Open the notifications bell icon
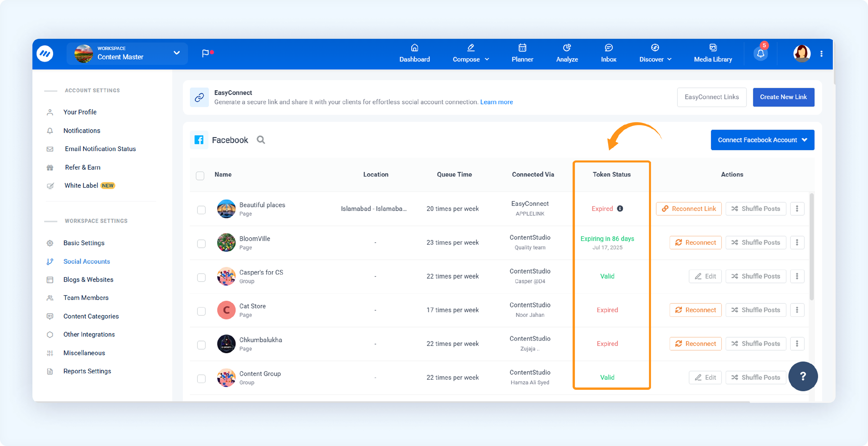 tap(760, 54)
